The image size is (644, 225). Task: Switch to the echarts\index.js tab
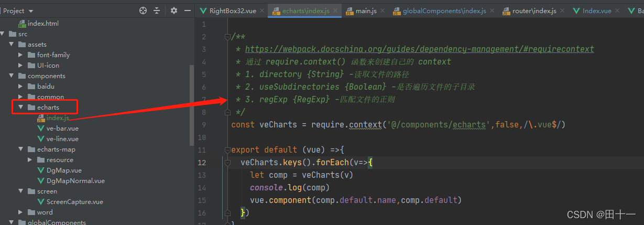[x=305, y=10]
